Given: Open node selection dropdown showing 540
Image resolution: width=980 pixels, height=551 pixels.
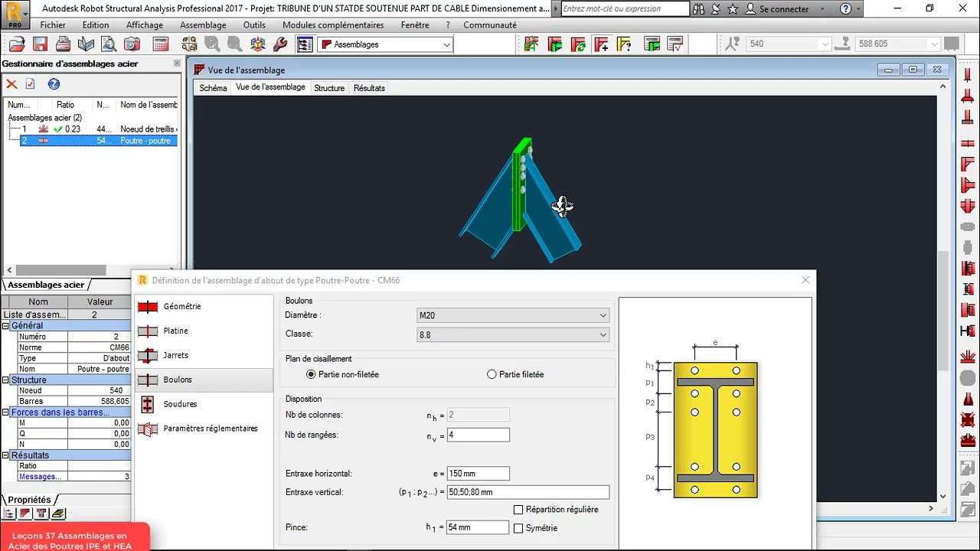Looking at the screenshot, I should (789, 44).
